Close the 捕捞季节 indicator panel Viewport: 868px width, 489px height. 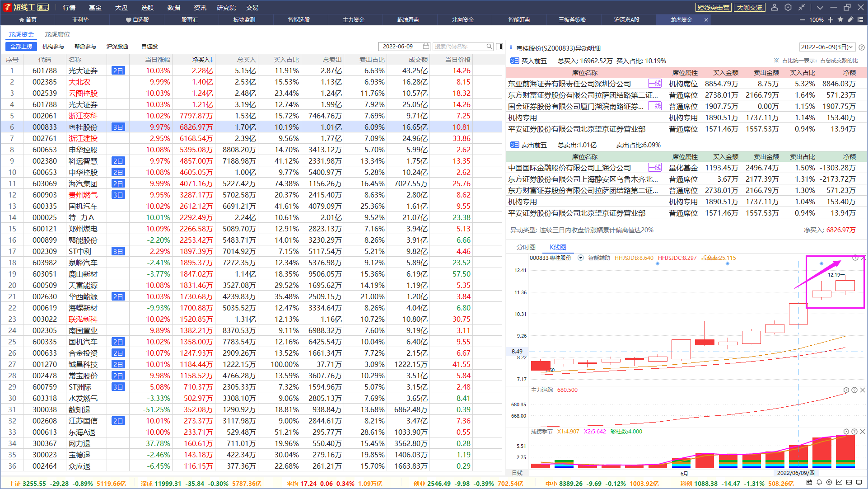[x=863, y=432]
